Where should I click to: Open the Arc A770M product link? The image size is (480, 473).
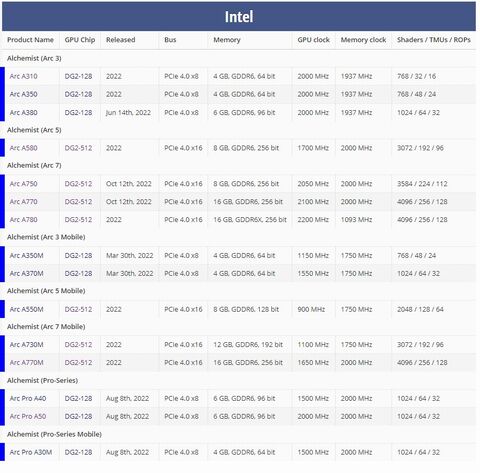(26, 363)
